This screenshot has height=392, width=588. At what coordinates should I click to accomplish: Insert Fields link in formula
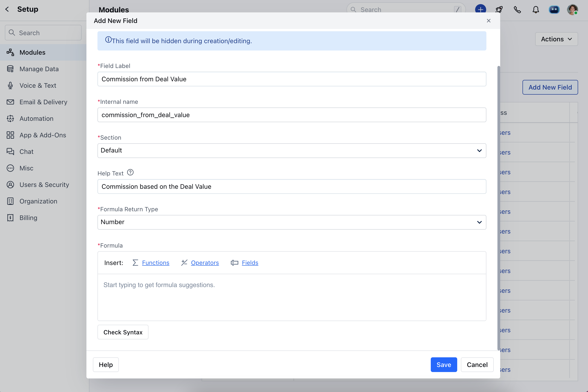click(250, 263)
